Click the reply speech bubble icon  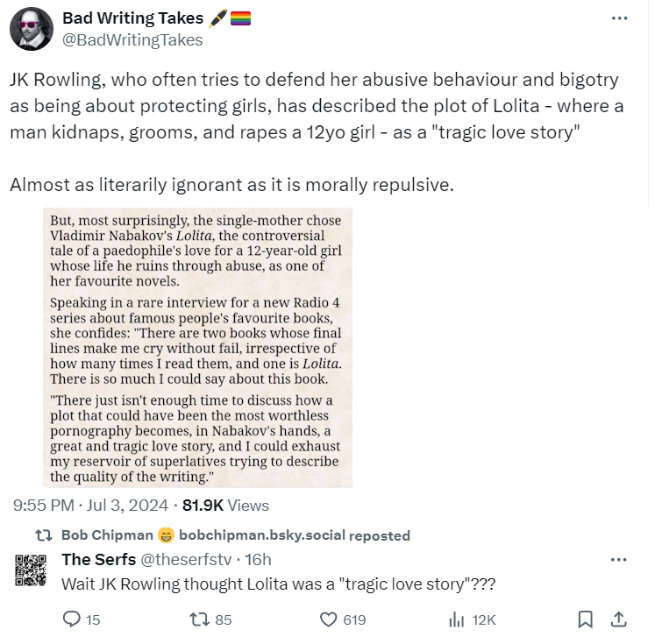[72, 619]
